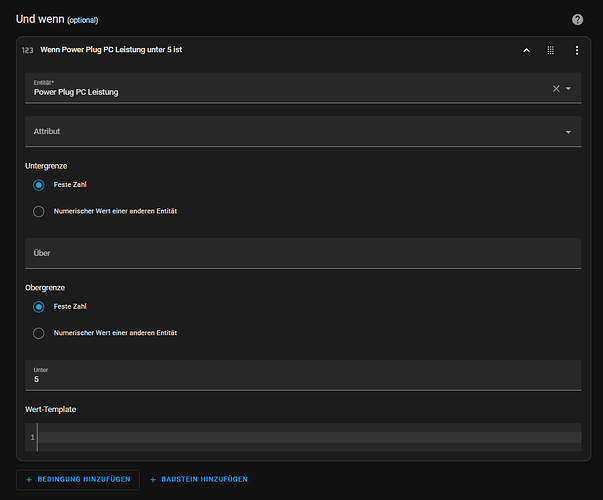Clear the Power Plug PC Leistung entity
603x500 pixels.
556,88
